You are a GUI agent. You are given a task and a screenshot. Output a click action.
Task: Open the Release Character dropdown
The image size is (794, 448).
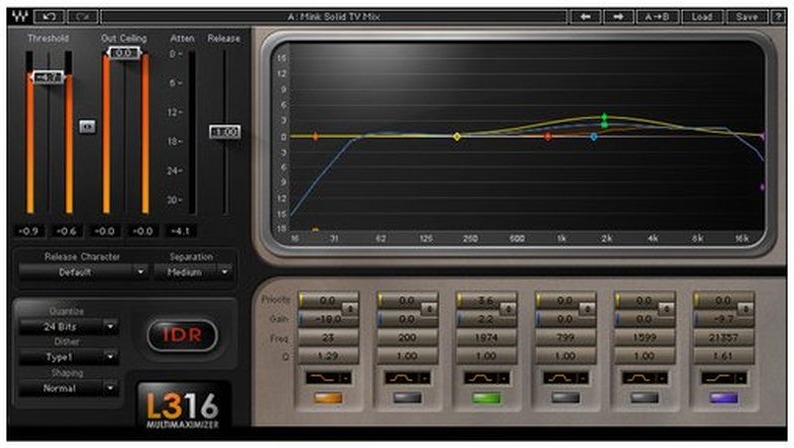pos(83,272)
